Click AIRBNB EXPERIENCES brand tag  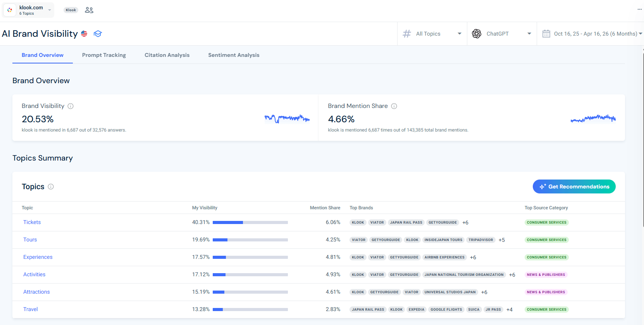pos(444,257)
